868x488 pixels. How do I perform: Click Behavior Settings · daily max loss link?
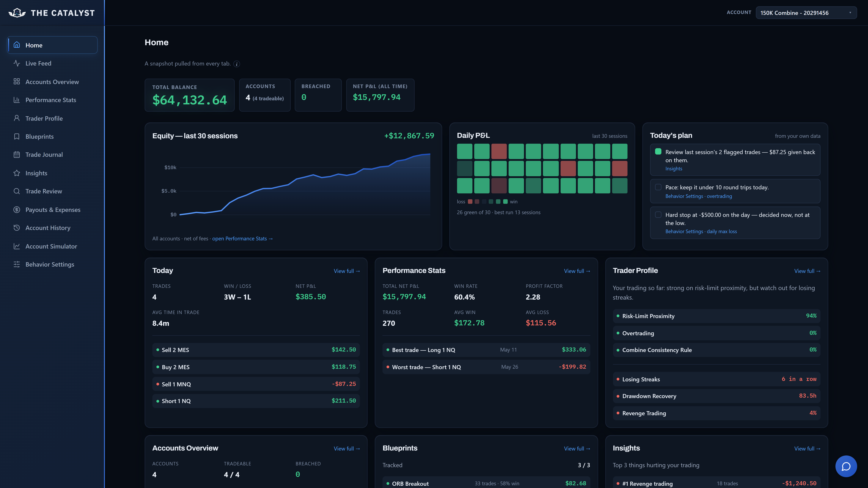point(701,231)
